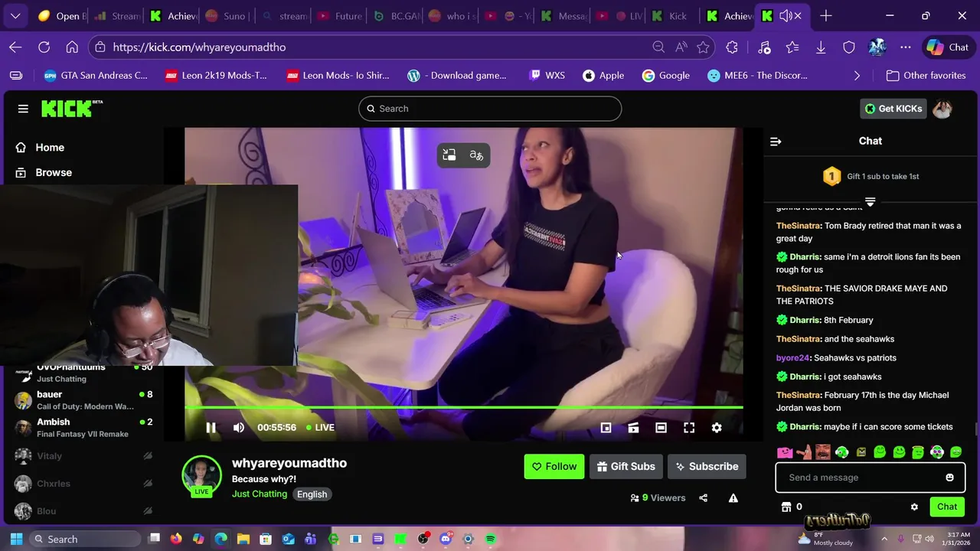Insert the pink face emote
Screen dimensions: 980x551
pyautogui.click(x=785, y=452)
